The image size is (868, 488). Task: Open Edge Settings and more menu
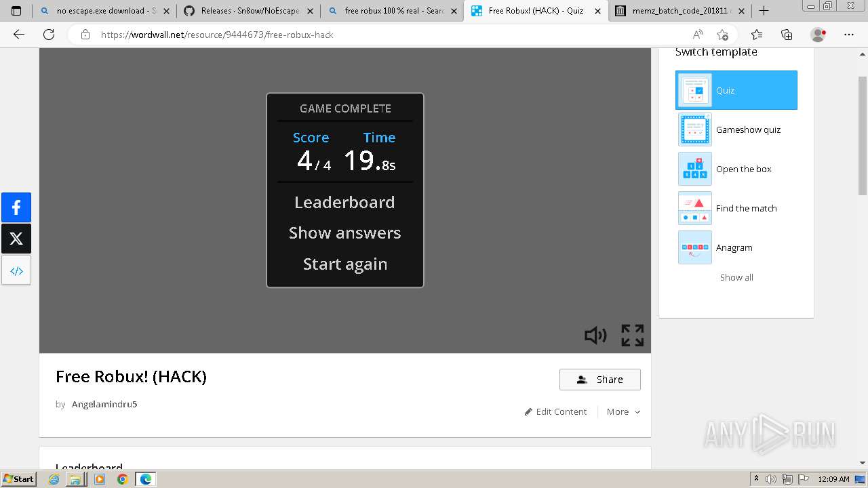(x=849, y=35)
